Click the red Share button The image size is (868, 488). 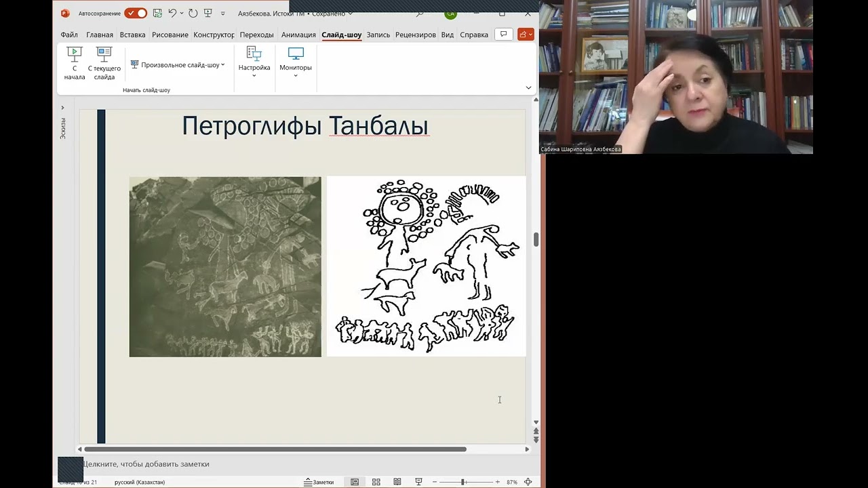526,34
